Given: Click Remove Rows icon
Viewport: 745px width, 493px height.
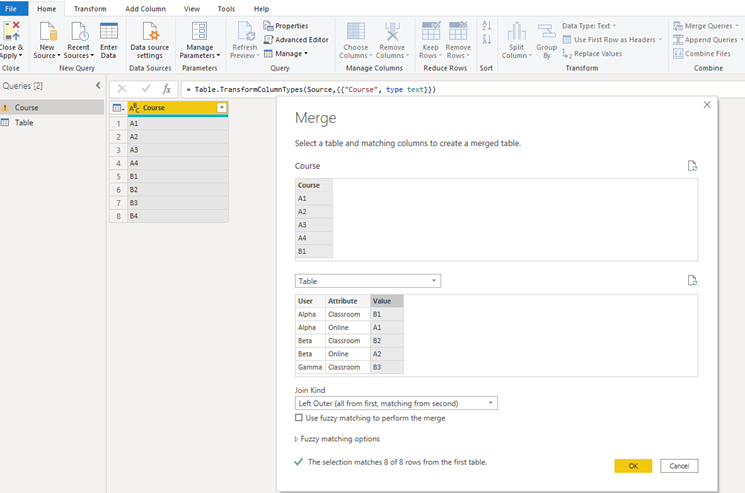Looking at the screenshot, I should [x=458, y=31].
